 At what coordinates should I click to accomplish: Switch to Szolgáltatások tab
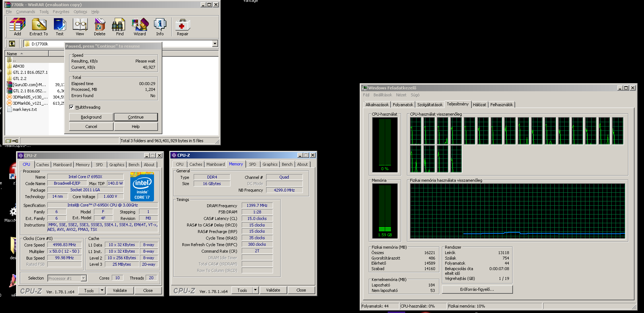coord(430,105)
